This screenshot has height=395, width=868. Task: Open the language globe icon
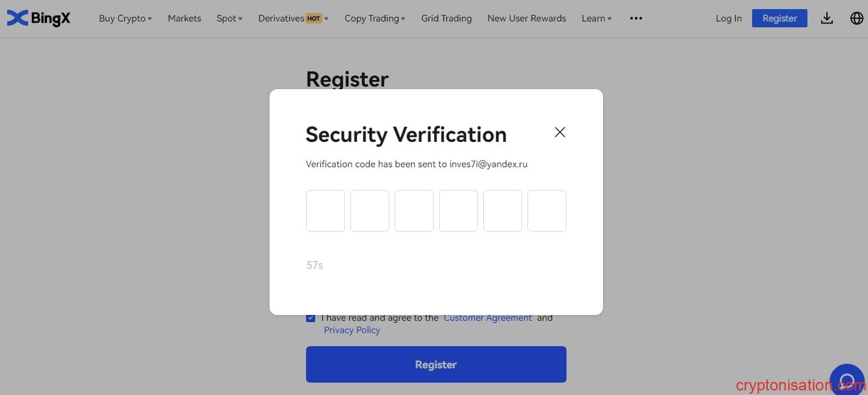pos(857,18)
